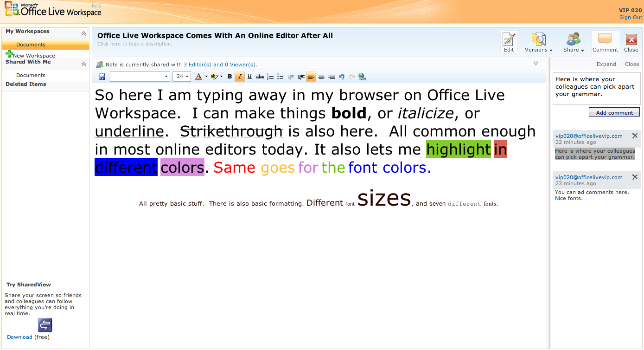Image resolution: width=644 pixels, height=350 pixels.
Task: Toggle italic formatting
Action: click(x=240, y=77)
